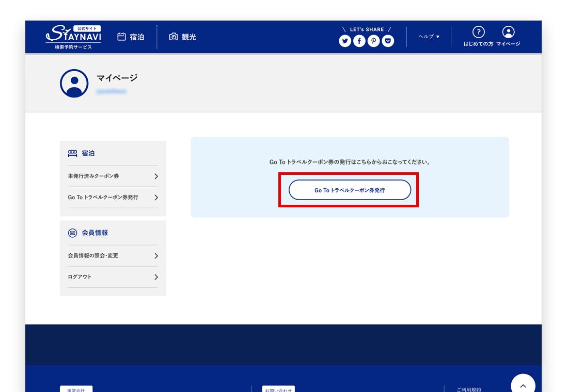This screenshot has width=568, height=392.
Task: Select sidebar Go To トラベルクーポン券発行 link
Action: pos(113,198)
